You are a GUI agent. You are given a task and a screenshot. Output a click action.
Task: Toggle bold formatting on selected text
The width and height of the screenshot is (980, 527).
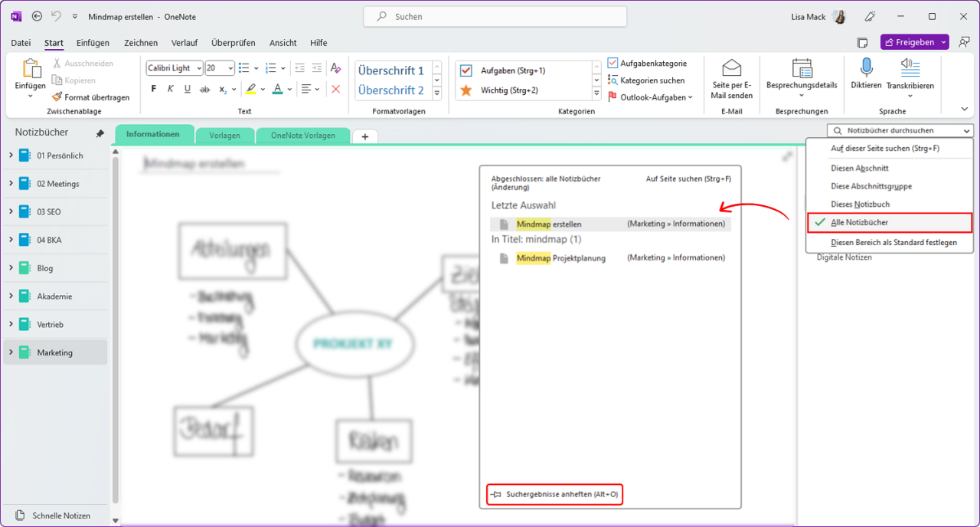pyautogui.click(x=152, y=89)
